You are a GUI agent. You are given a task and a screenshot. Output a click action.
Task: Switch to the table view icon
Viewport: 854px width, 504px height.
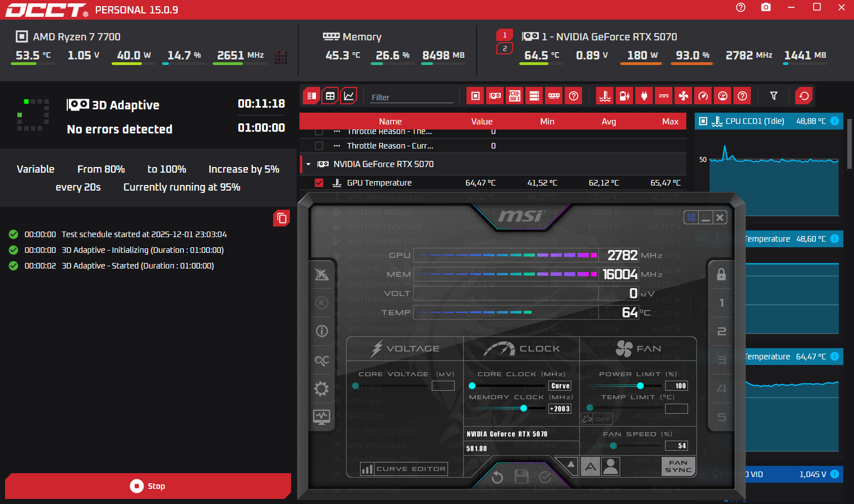pyautogui.click(x=330, y=96)
